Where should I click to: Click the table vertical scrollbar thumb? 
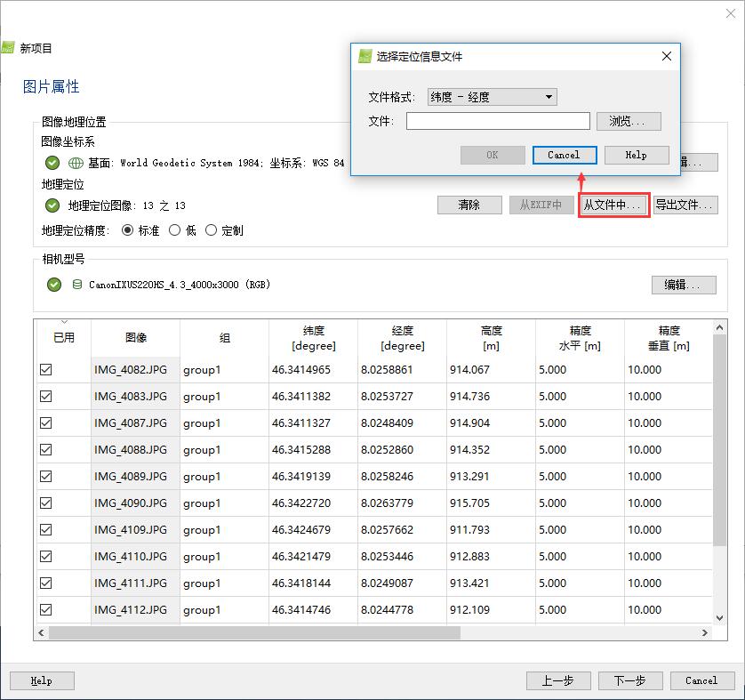[720, 440]
